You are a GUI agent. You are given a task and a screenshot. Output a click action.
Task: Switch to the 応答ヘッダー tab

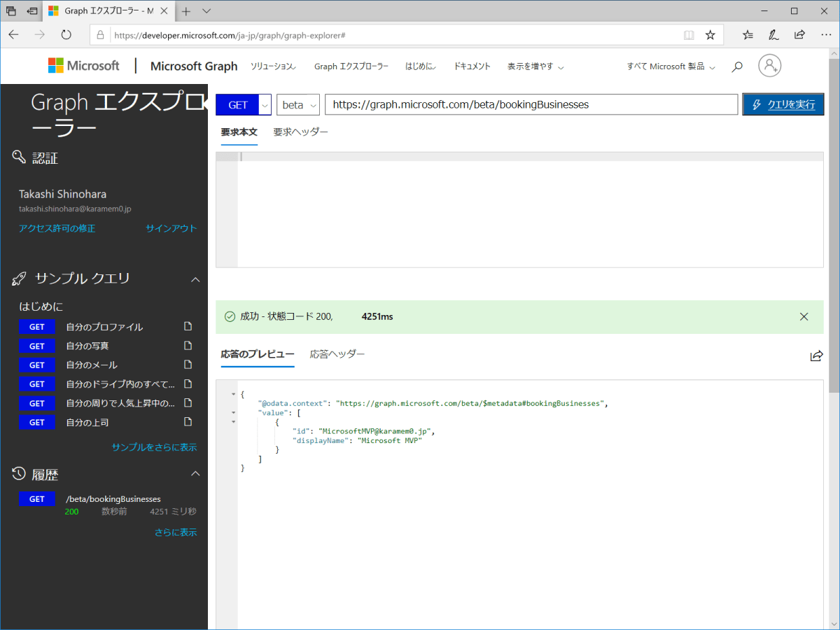[x=337, y=354]
